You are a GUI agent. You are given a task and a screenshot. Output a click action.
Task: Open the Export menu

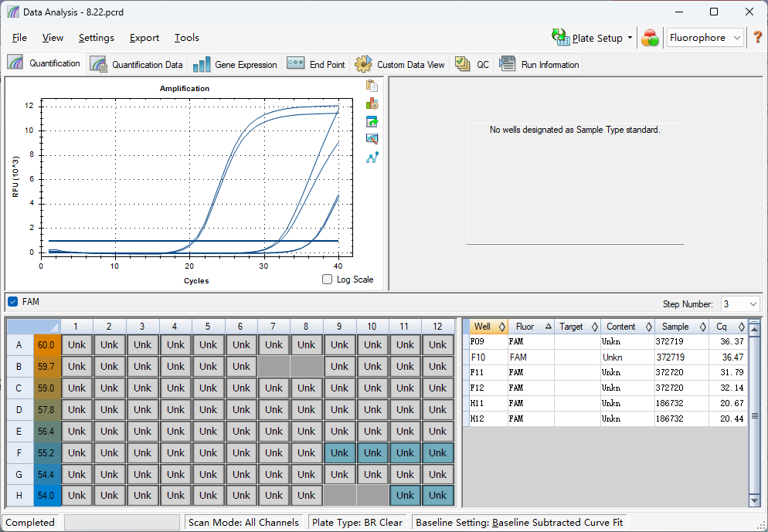pyautogui.click(x=144, y=38)
